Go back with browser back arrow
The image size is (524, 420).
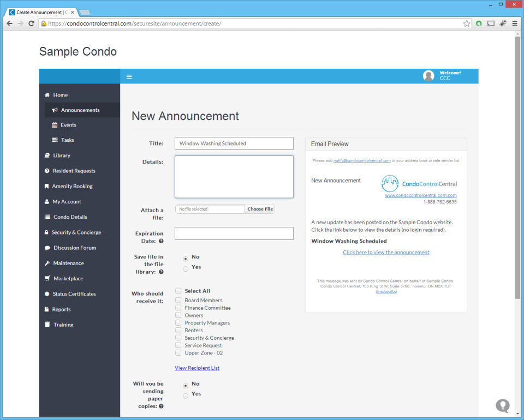point(10,23)
